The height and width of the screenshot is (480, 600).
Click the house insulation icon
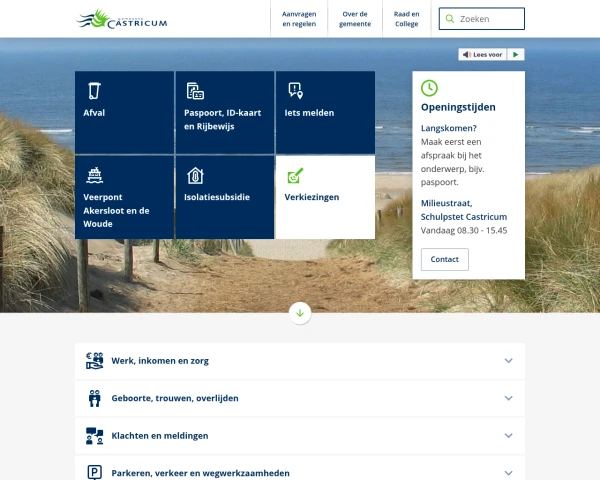coord(195,175)
